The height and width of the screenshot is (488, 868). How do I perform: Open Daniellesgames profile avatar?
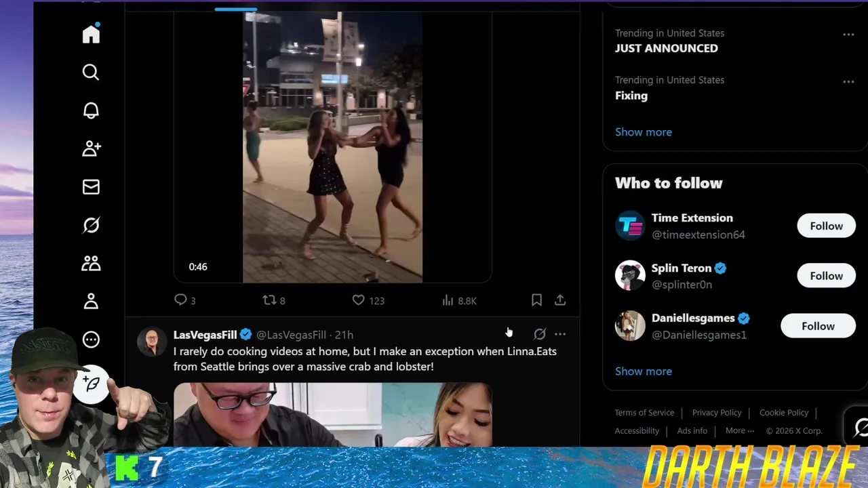(x=630, y=326)
